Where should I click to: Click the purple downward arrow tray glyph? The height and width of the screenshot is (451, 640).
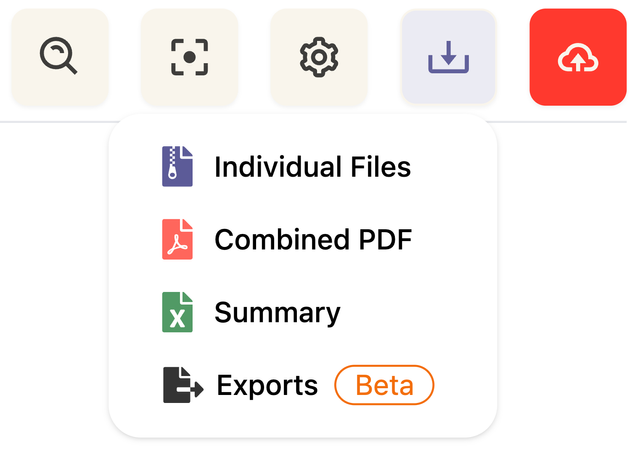tap(448, 57)
